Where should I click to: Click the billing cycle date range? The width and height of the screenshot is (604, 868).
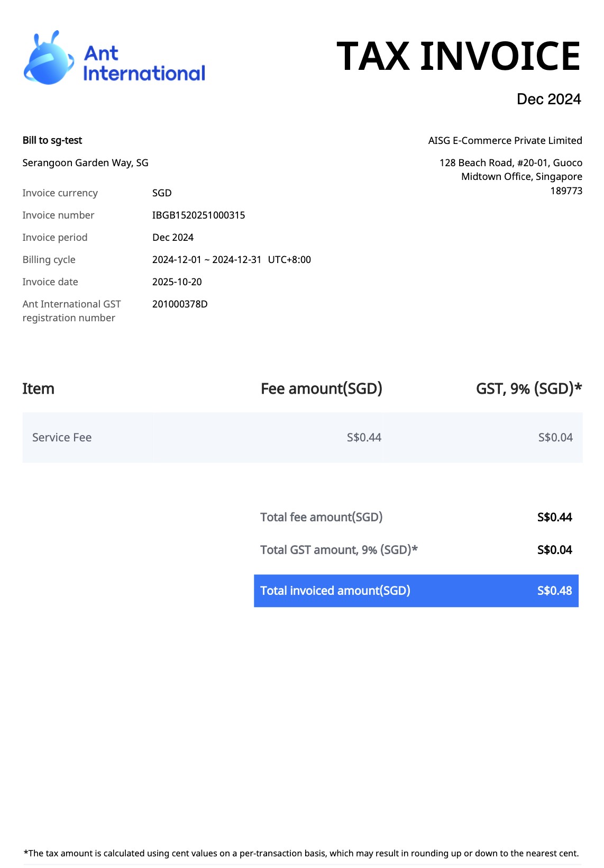[231, 259]
